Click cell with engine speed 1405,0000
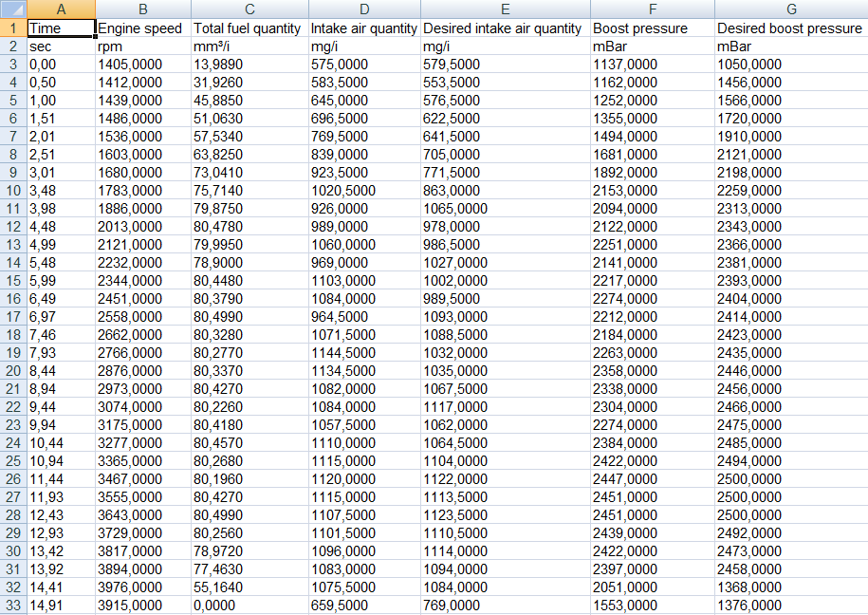 (143, 65)
